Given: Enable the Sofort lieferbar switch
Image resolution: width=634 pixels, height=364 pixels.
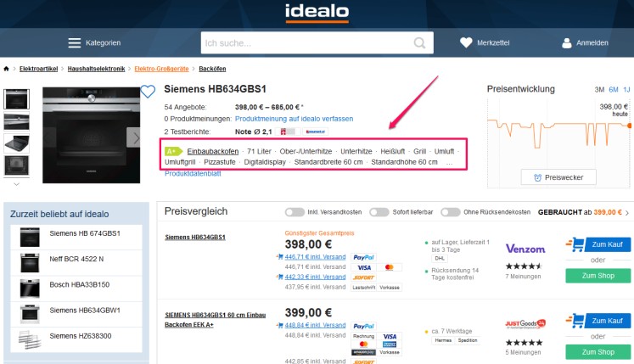Looking at the screenshot, I should pyautogui.click(x=379, y=212).
